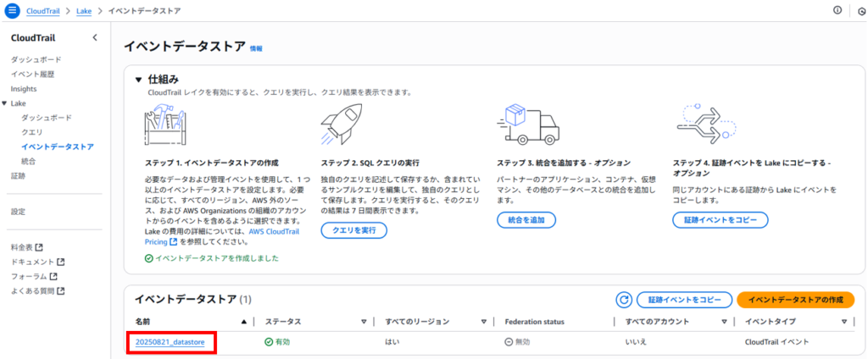The height and width of the screenshot is (359, 868).
Task: Open the hamburger navigation menu icon
Action: click(x=12, y=10)
